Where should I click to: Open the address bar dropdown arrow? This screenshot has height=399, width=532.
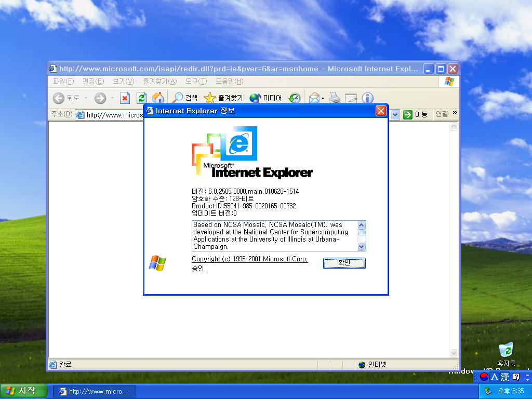point(395,115)
